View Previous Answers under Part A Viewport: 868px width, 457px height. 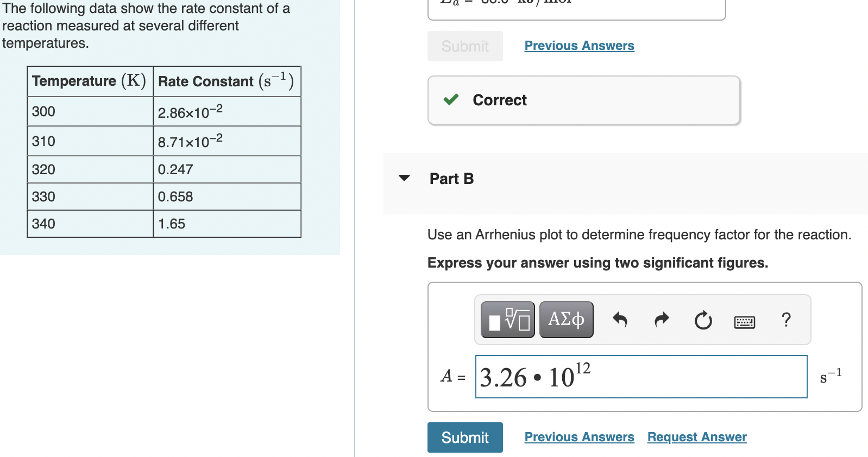coord(579,46)
